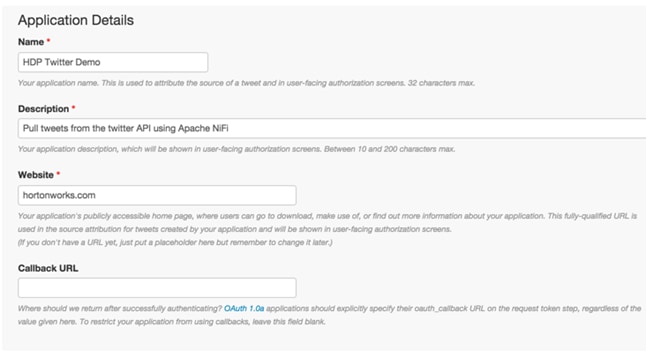Click the Name field containing HDP Twitter Demo
Viewport: 646px width, 364px height.
113,62
